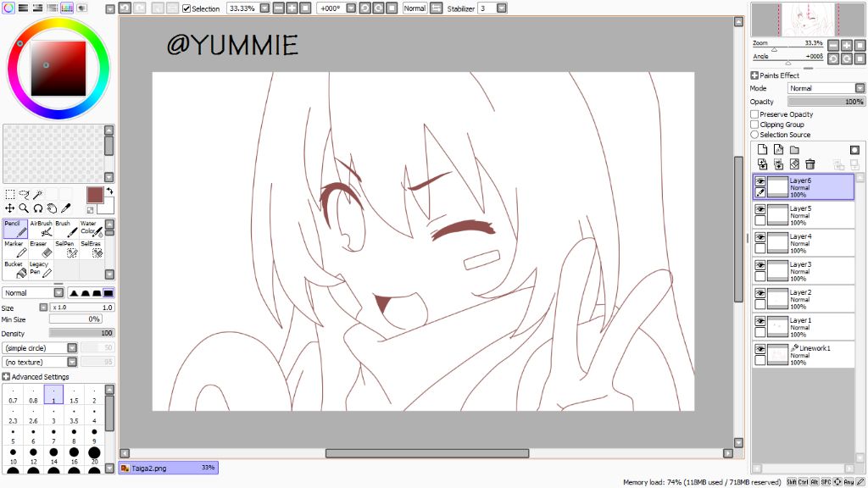Show the color wheel panel

tap(8, 8)
